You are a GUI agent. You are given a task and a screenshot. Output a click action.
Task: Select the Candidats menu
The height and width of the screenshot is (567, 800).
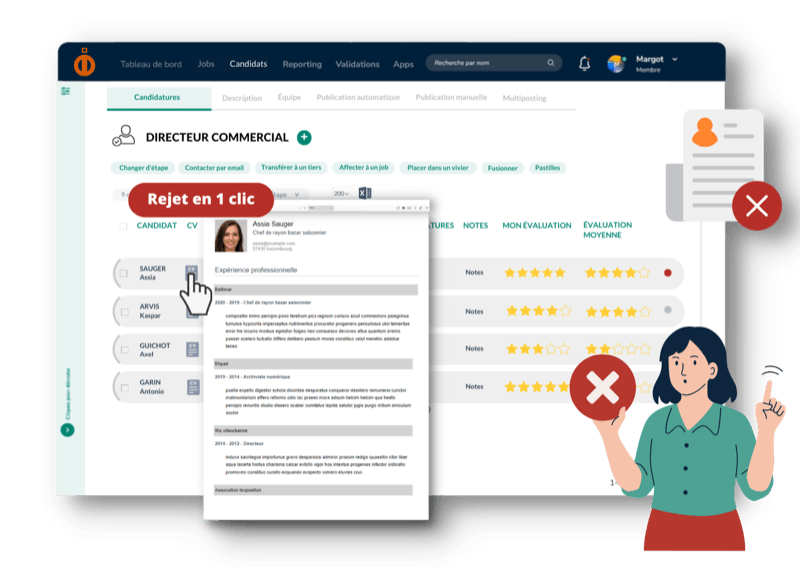[x=248, y=64]
